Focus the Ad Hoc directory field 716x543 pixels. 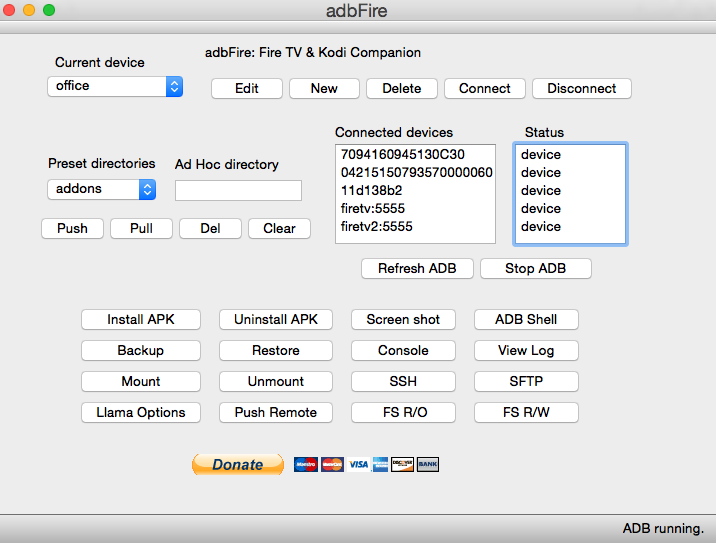coord(238,190)
